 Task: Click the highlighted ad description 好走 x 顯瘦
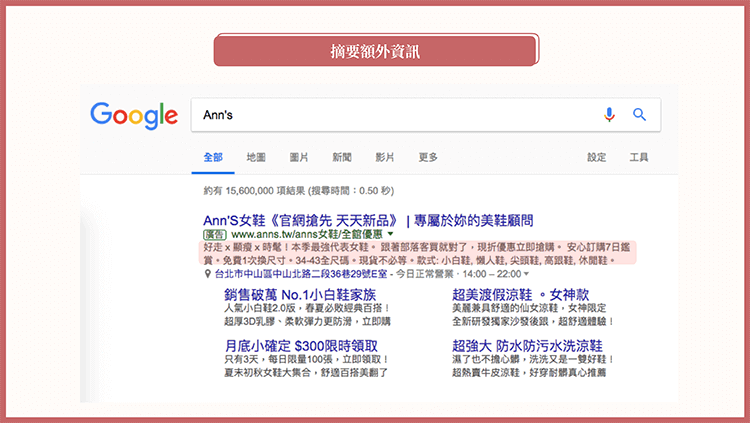tap(417, 254)
